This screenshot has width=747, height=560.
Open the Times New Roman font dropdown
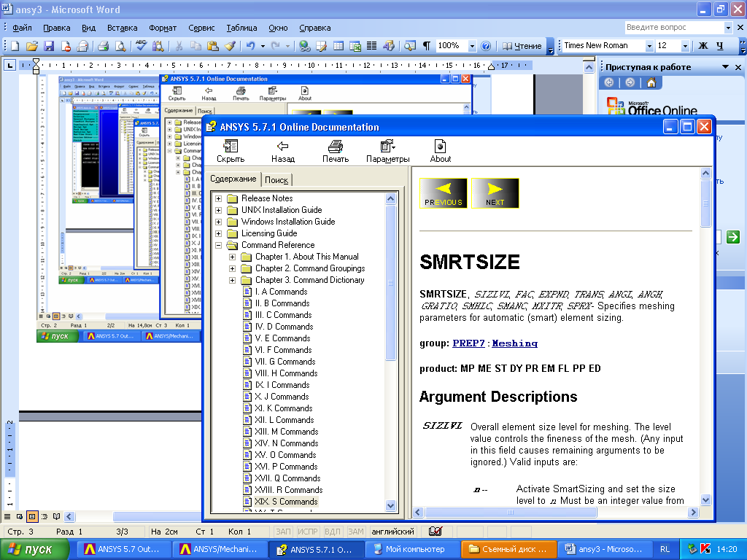pos(649,46)
